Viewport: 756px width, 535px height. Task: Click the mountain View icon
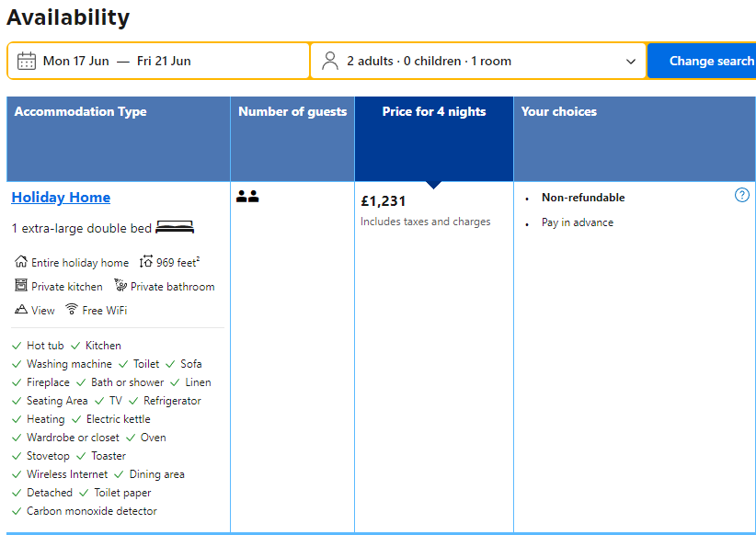tap(21, 310)
